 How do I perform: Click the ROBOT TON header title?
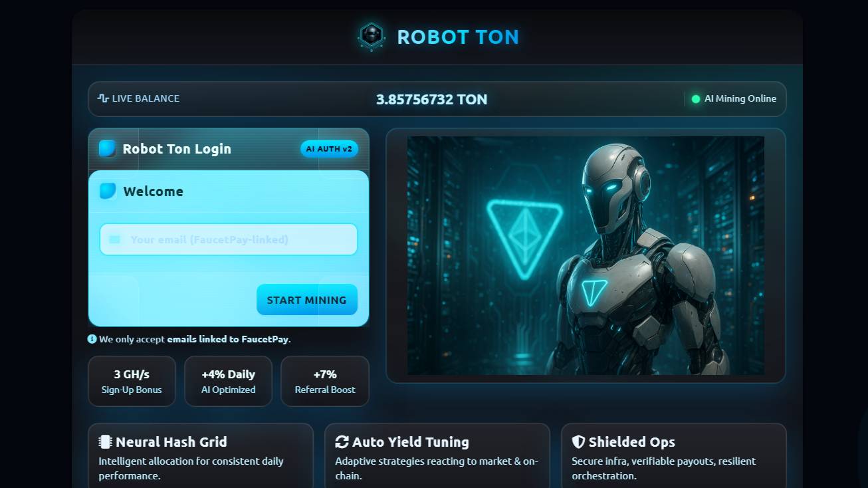point(458,37)
